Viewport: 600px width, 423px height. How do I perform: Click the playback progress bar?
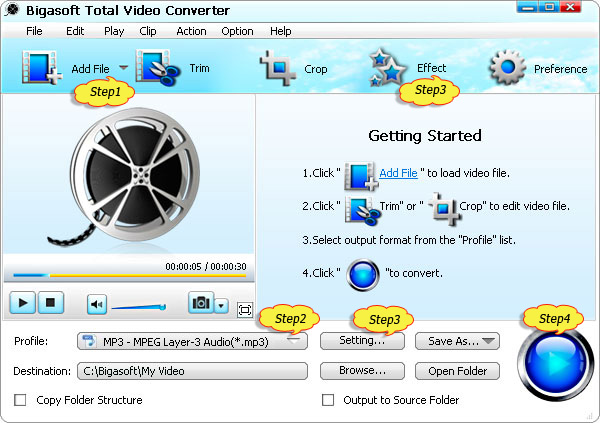129,275
